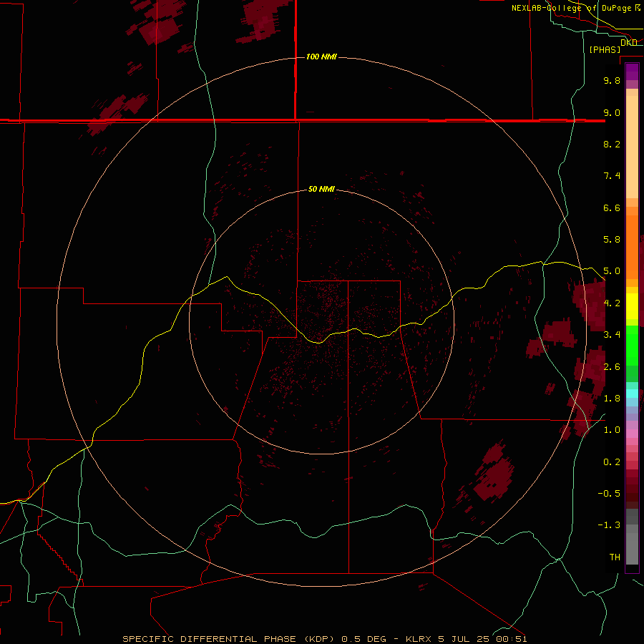Viewport: 644px width, 644px height.
Task: Click the yellow color bar segment
Action: (632, 306)
